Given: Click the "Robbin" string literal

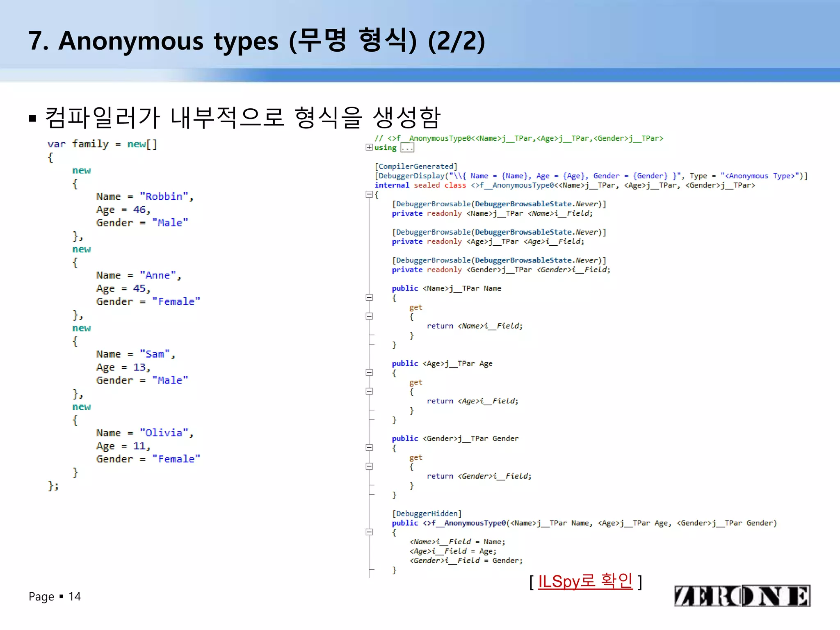Looking at the screenshot, I should pyautogui.click(x=164, y=196).
